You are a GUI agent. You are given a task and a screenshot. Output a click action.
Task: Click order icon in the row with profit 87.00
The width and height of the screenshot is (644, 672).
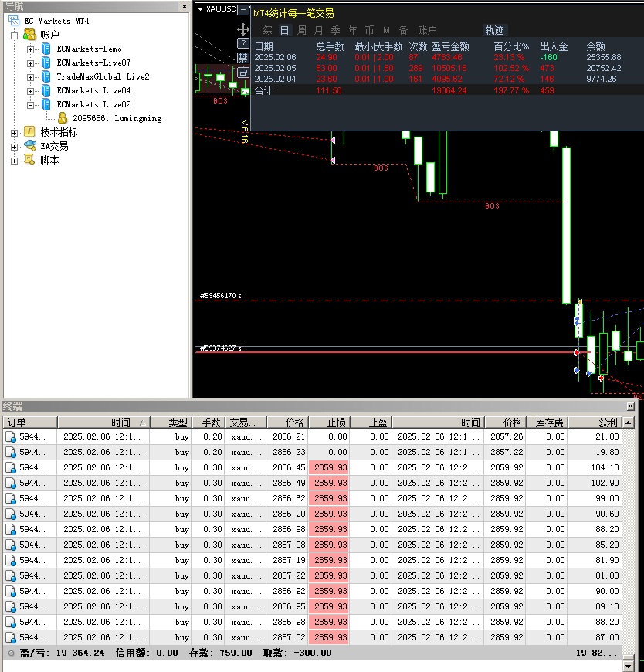(11, 637)
